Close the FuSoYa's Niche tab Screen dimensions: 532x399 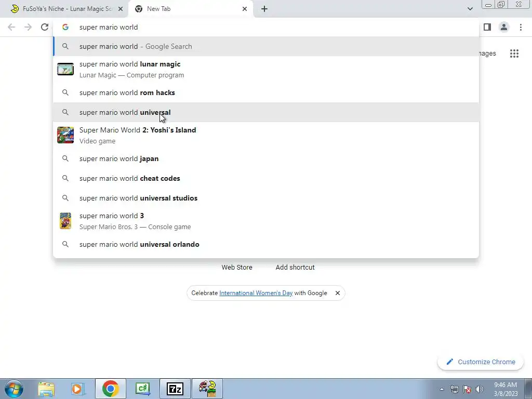click(121, 9)
